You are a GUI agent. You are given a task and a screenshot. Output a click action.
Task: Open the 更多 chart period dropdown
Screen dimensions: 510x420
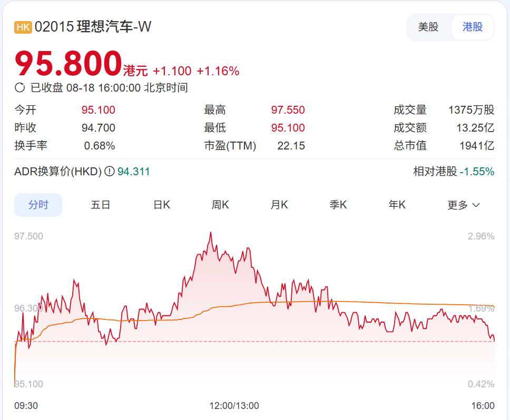click(464, 205)
